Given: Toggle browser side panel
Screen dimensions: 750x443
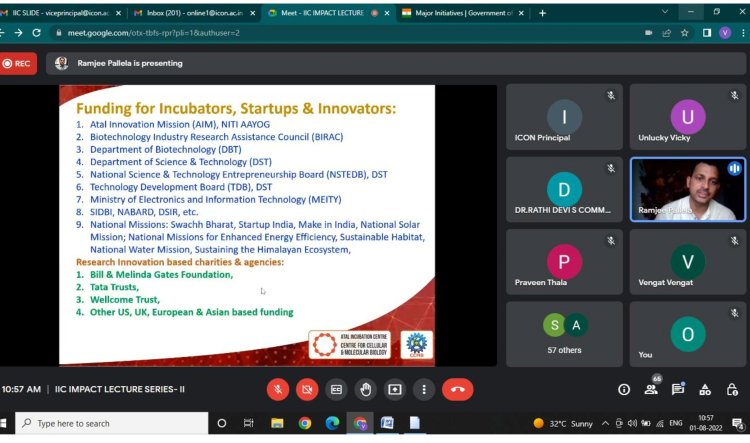Looking at the screenshot, I should pos(706,33).
